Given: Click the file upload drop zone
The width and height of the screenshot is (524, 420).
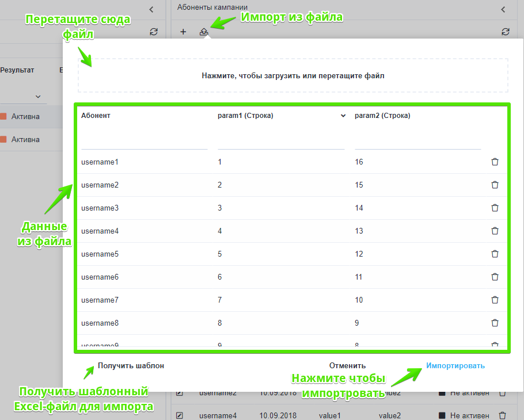Looking at the screenshot, I should click(293, 75).
